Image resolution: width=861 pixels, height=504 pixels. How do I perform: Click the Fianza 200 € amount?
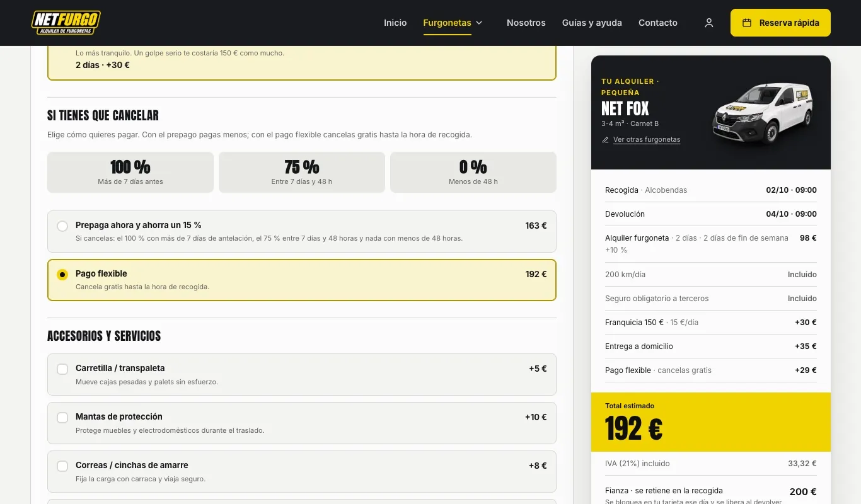tap(803, 492)
